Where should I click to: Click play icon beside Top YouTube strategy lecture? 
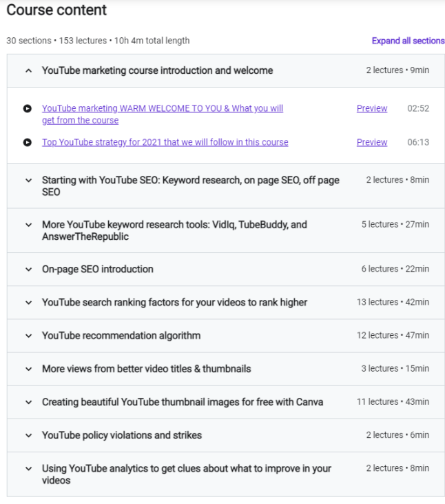click(28, 143)
